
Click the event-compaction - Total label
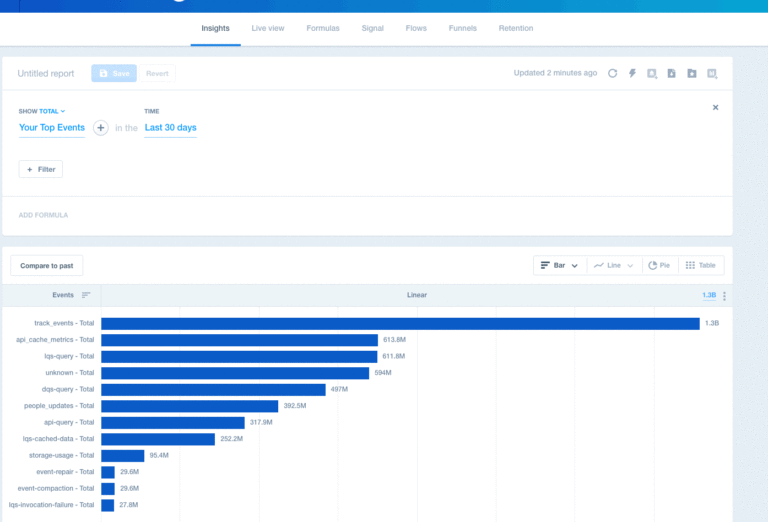(56, 488)
